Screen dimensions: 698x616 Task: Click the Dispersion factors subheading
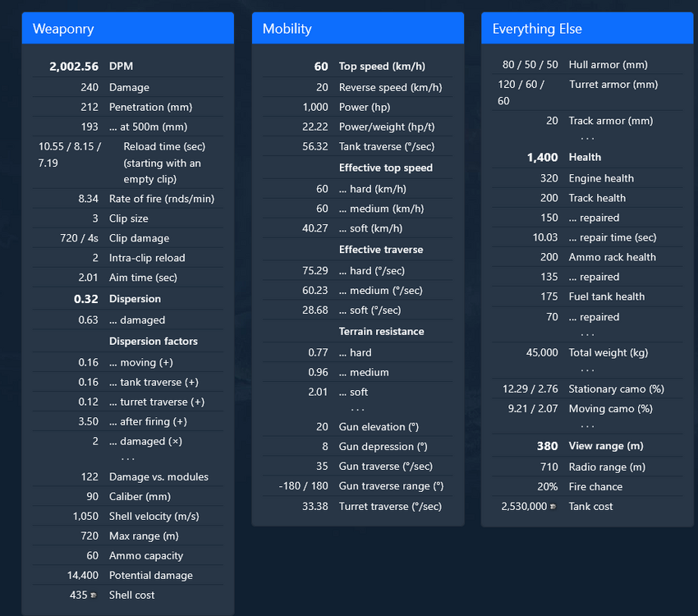[153, 342]
